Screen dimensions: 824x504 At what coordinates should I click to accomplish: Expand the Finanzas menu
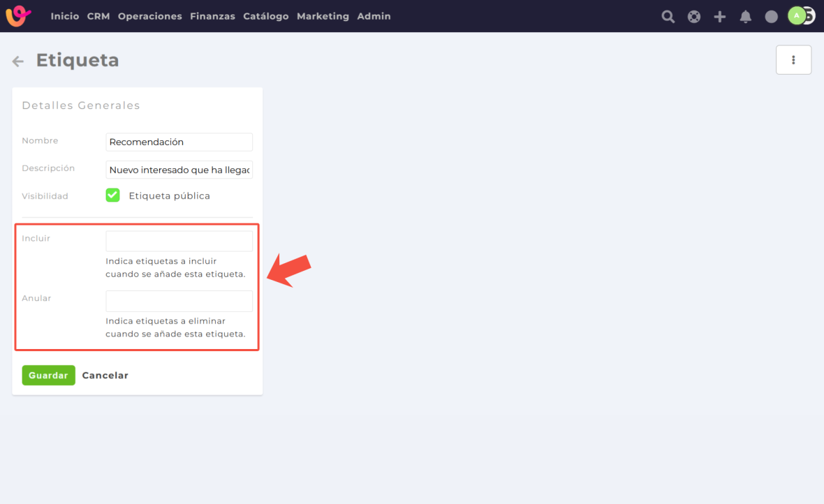pyautogui.click(x=212, y=16)
